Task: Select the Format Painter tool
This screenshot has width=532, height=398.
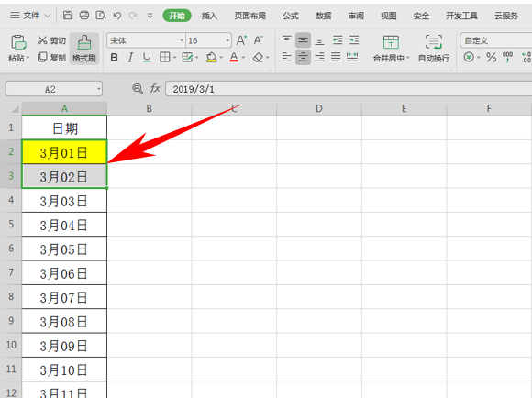Action: click(x=84, y=49)
